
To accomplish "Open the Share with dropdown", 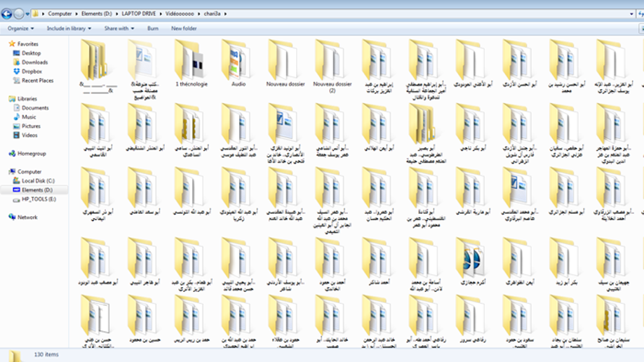I will point(119,29).
